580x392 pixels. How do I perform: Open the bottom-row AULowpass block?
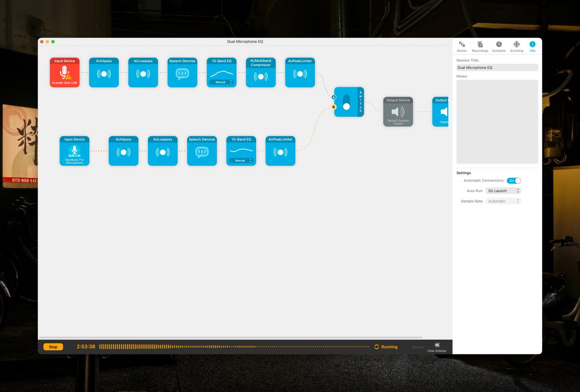point(162,151)
